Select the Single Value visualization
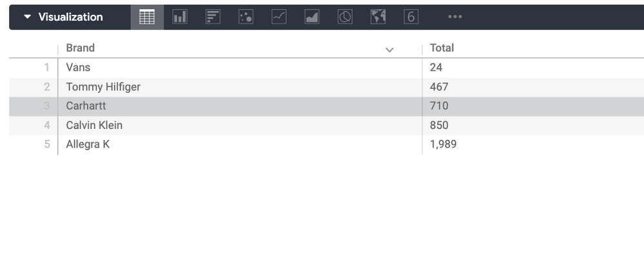Image resolution: width=644 pixels, height=274 pixels. [411, 17]
